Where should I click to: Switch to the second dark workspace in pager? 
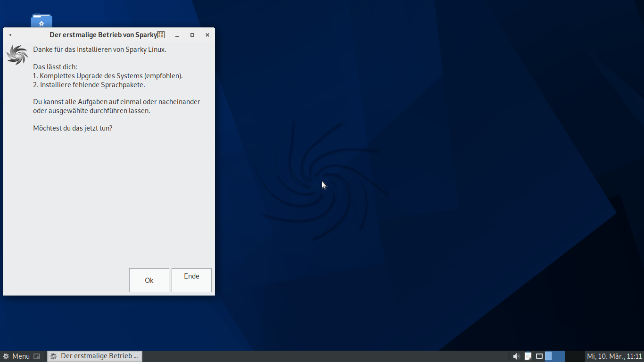point(574,356)
